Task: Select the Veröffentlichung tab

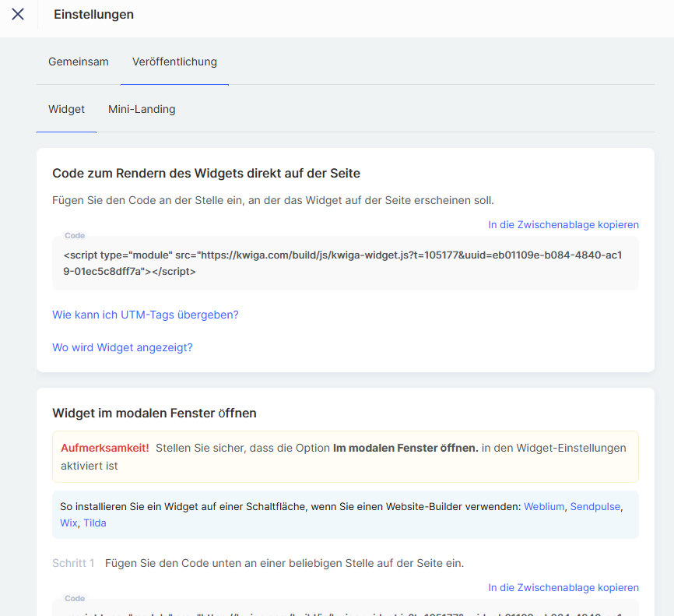Action: [x=174, y=62]
